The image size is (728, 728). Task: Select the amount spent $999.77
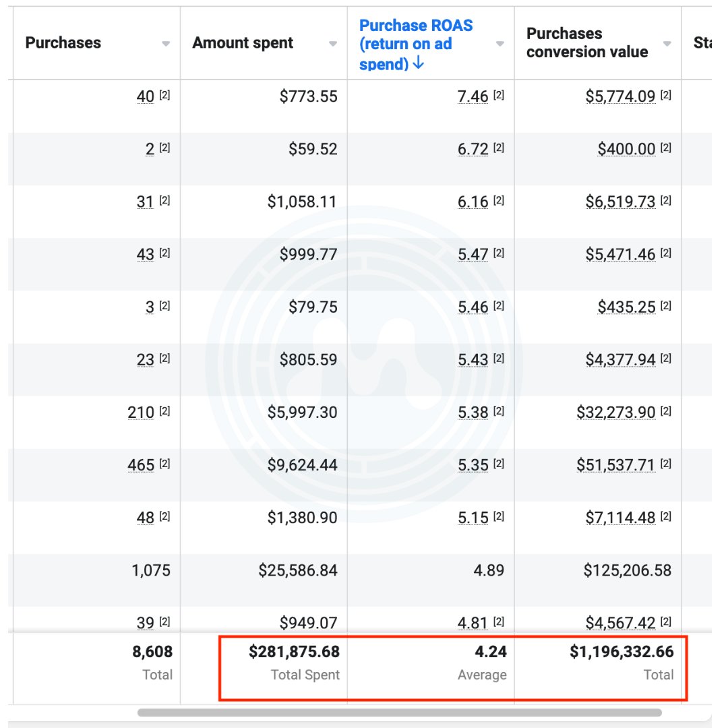pos(308,254)
